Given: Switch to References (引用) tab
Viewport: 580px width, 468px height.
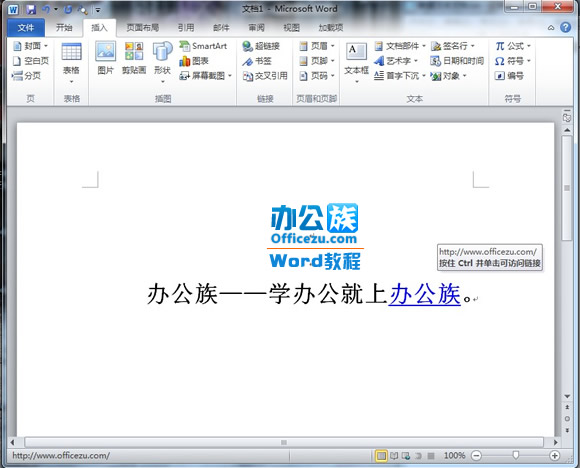Looking at the screenshot, I should click(186, 27).
